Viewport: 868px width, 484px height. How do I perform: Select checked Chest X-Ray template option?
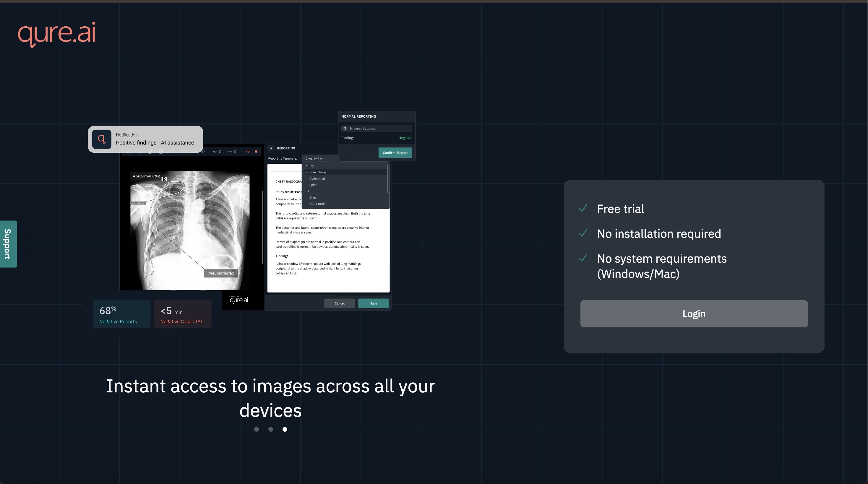[345, 172]
